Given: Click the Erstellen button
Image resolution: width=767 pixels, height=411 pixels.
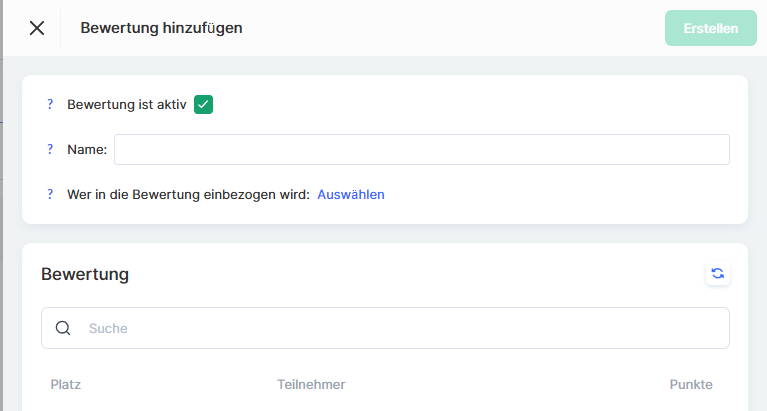Looking at the screenshot, I should coord(711,28).
